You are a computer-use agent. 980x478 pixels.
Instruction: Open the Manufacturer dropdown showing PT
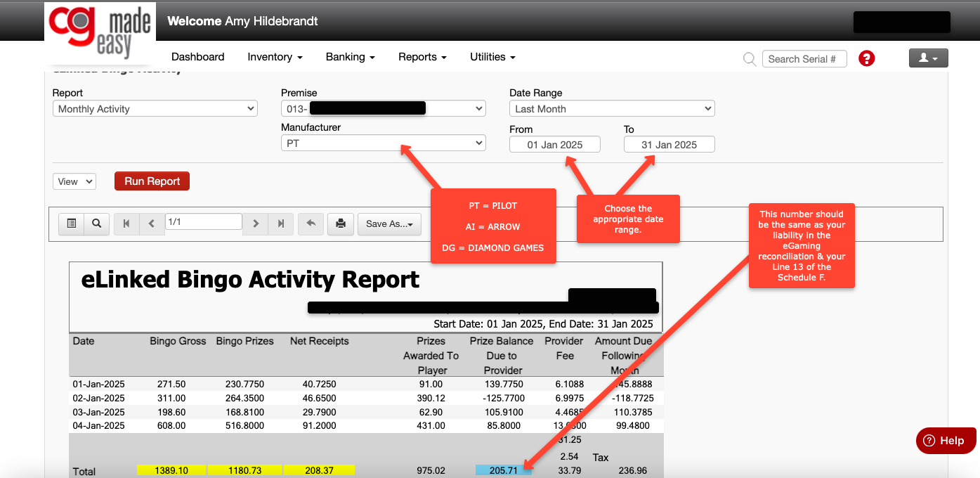(x=384, y=143)
